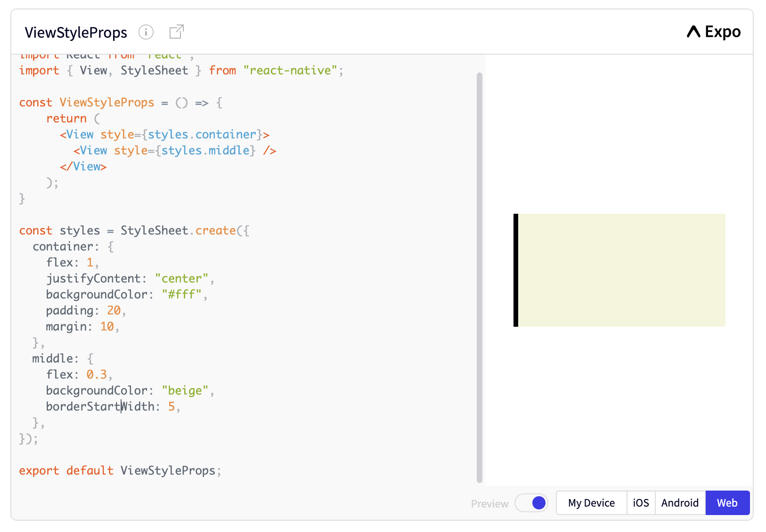Image resolution: width=766 pixels, height=532 pixels.
Task: Select the Android platform tab
Action: [680, 503]
